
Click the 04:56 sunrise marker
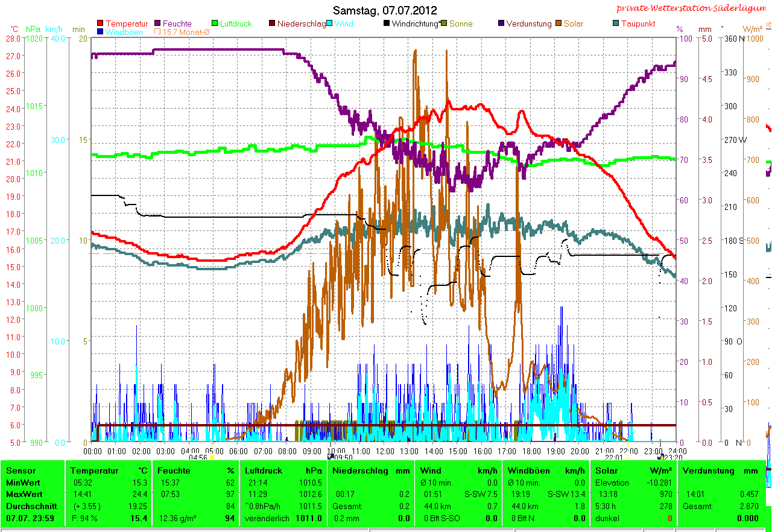click(x=198, y=458)
